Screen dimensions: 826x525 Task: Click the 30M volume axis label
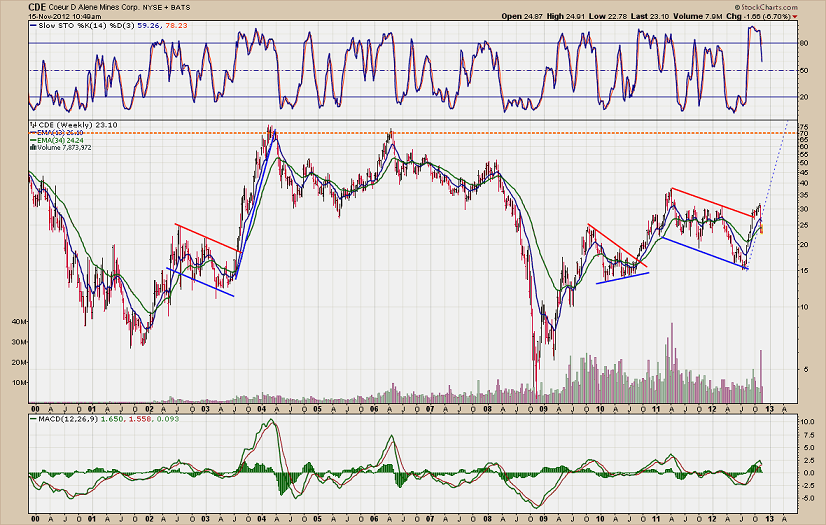tap(19, 342)
